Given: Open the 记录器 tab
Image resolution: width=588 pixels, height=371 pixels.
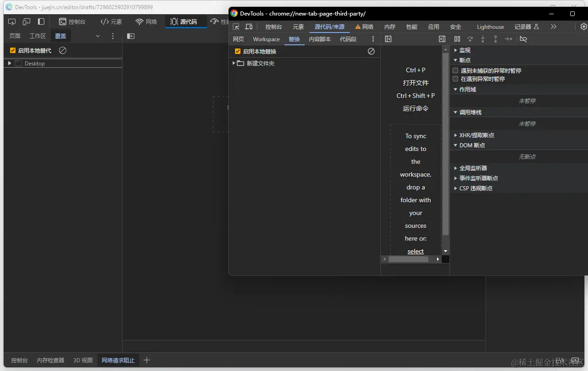Looking at the screenshot, I should 527,27.
